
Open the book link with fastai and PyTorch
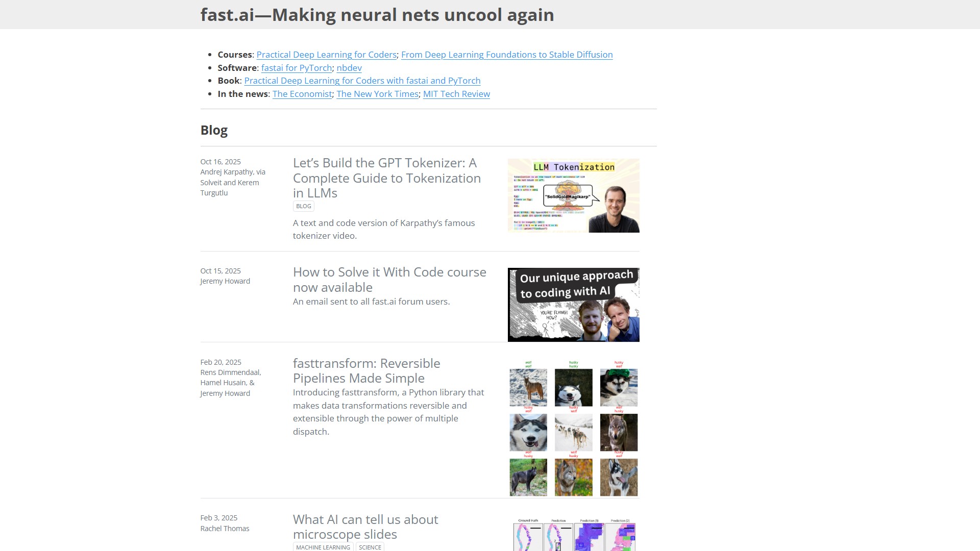click(x=362, y=81)
